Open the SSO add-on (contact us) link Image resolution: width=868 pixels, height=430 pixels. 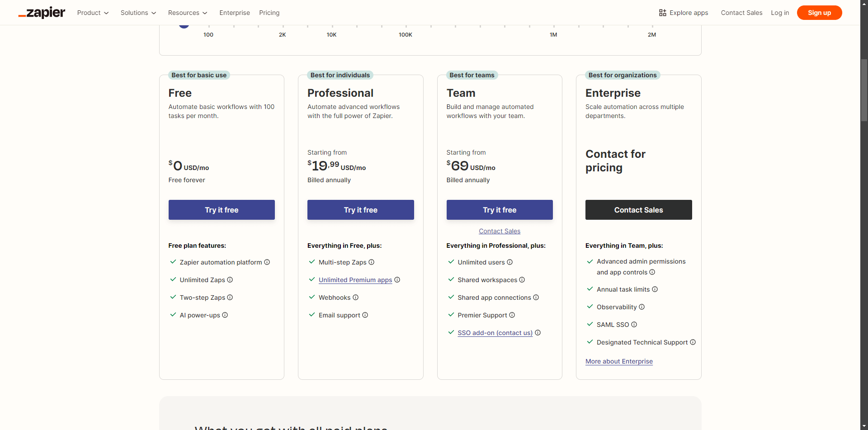pos(495,333)
